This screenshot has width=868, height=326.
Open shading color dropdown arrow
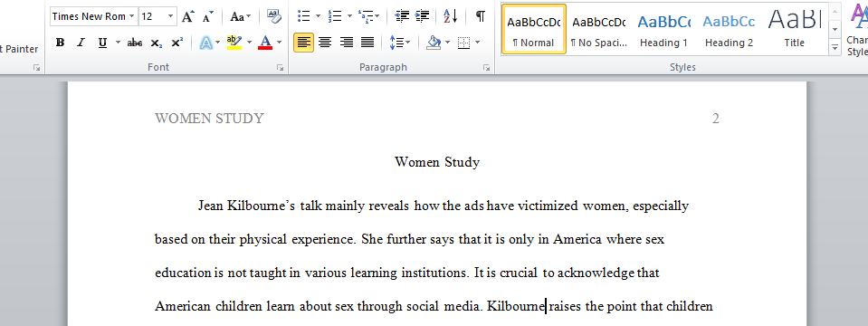[447, 43]
